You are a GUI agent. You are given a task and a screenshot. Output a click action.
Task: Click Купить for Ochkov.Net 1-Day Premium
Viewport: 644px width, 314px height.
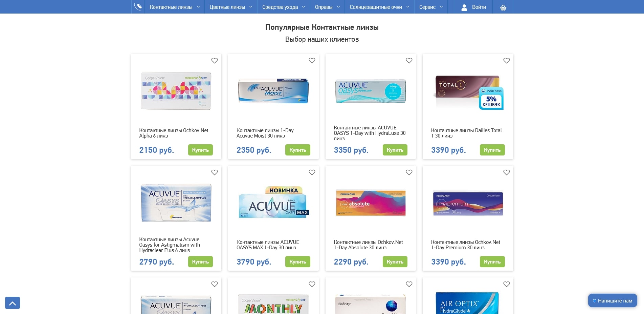[492, 262]
